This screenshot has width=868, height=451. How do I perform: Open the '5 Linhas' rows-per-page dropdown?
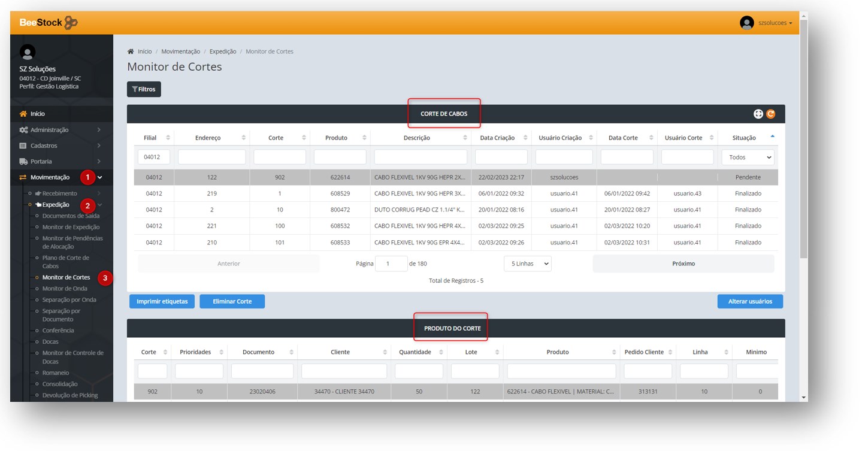(527, 264)
